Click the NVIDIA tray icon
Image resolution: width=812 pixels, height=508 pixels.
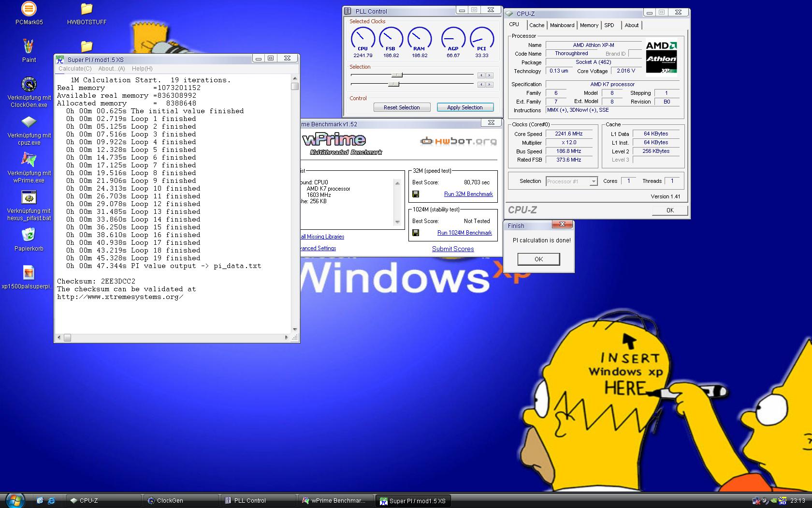pos(773,501)
